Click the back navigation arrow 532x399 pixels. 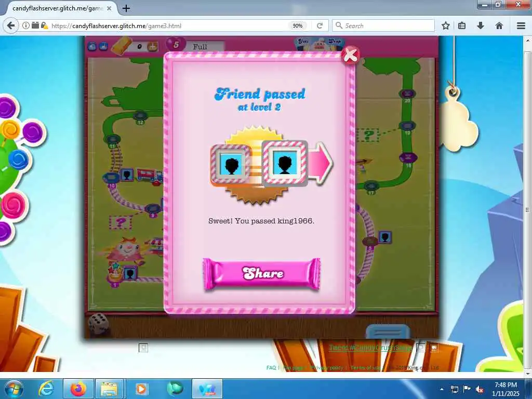[x=11, y=25]
